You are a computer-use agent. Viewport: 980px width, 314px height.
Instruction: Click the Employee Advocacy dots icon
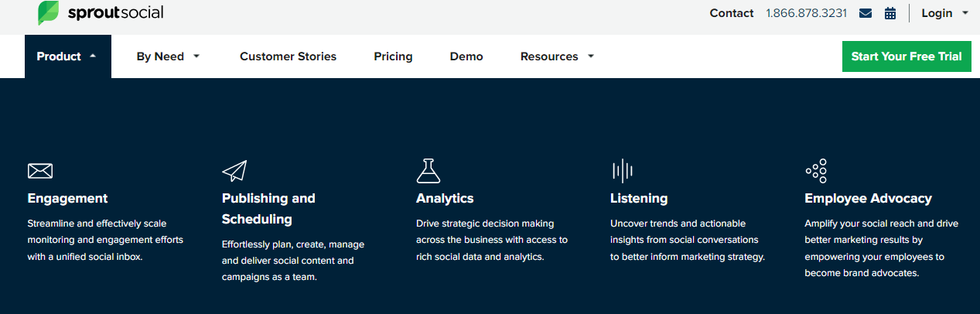(x=816, y=171)
